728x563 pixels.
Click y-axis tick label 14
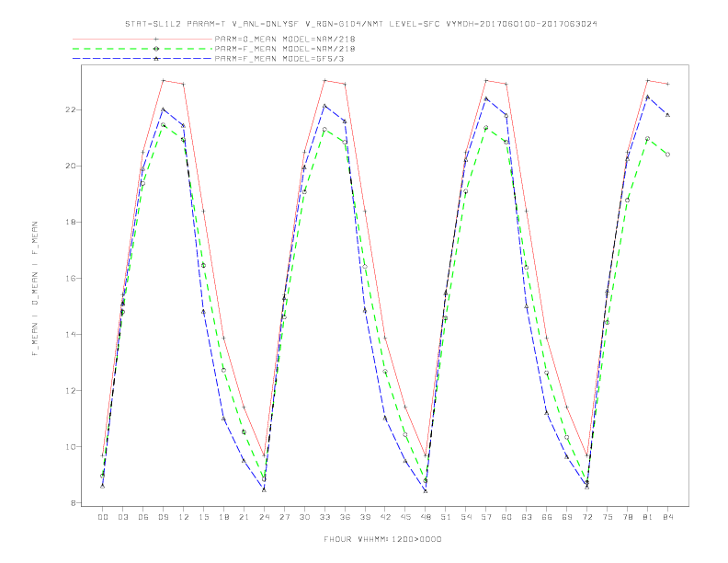tap(70, 335)
